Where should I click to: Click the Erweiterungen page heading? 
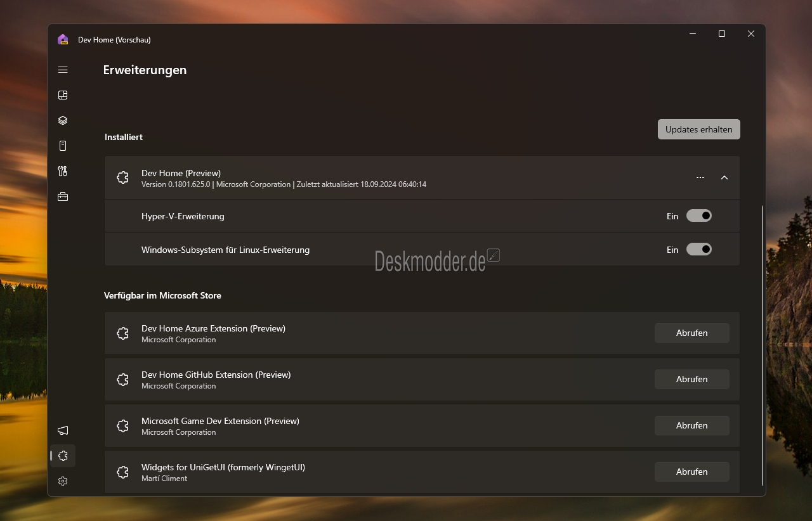coord(145,70)
